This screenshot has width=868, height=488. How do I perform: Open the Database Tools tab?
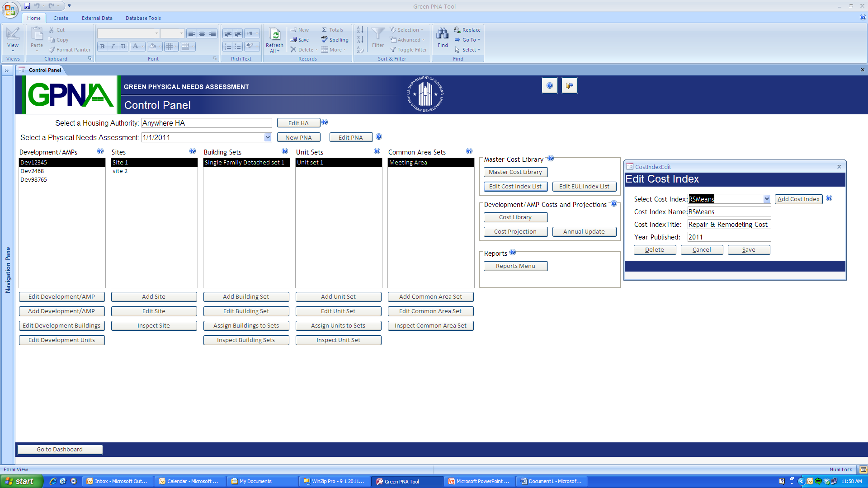coord(143,18)
